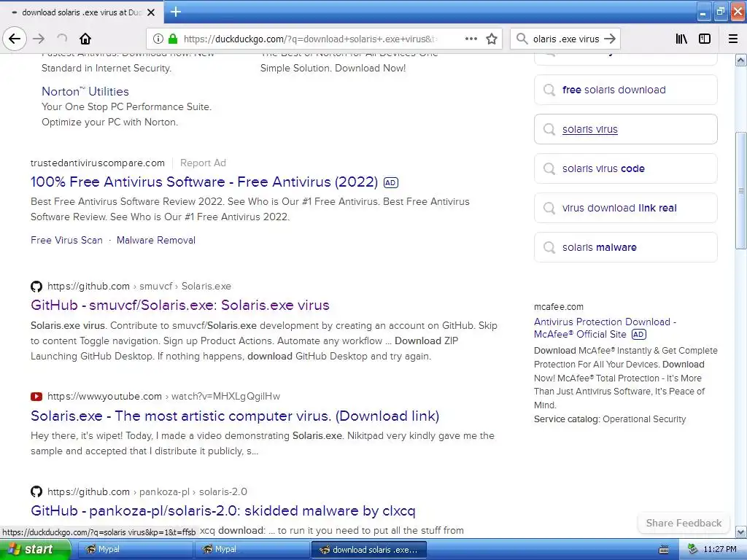Open '100% Free Antivirus Software' result
The image size is (747, 560).
click(204, 182)
